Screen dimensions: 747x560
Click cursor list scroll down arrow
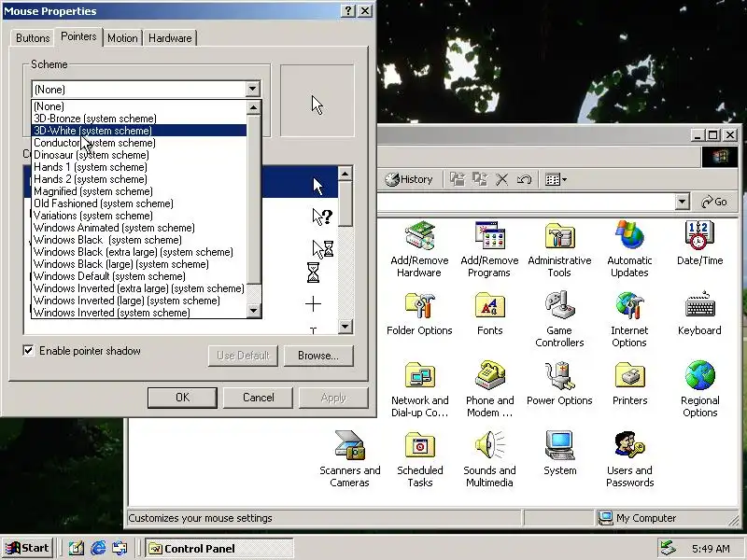click(345, 326)
